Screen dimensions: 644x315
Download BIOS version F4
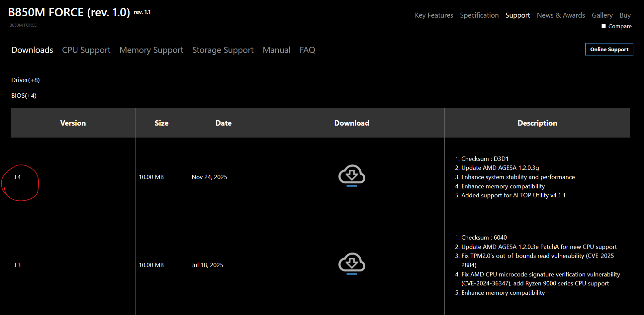click(352, 175)
